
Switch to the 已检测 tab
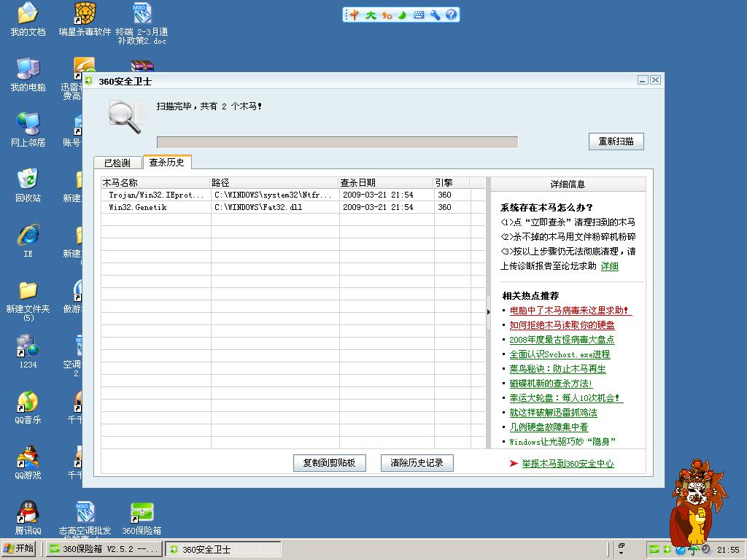pos(117,163)
